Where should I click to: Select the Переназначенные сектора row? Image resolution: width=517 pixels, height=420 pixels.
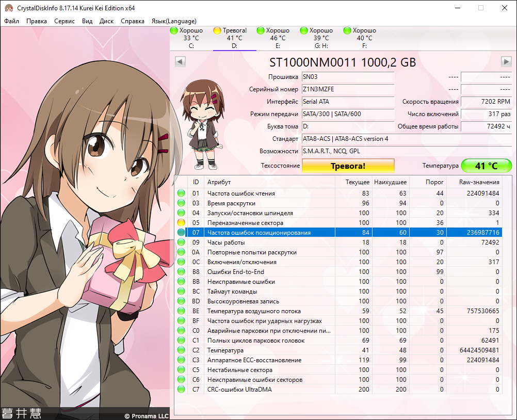(338, 222)
